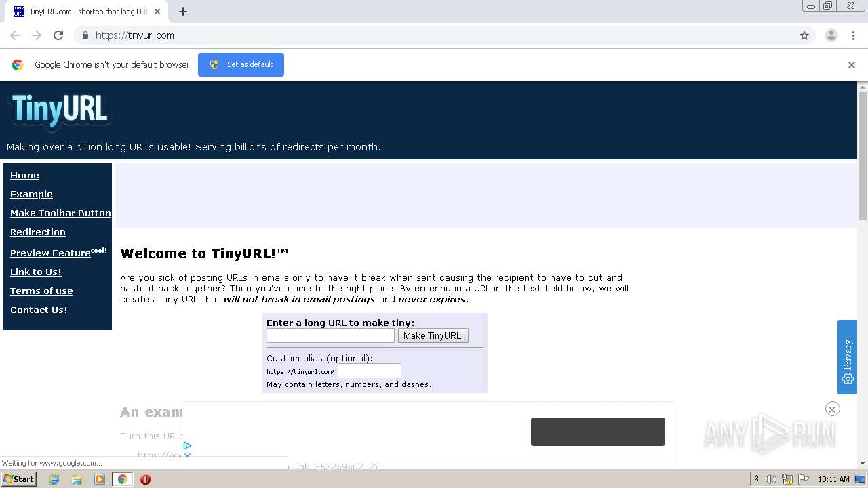Click volume speaker tray icon
Viewport: 868px width, 488px height.
click(771, 479)
